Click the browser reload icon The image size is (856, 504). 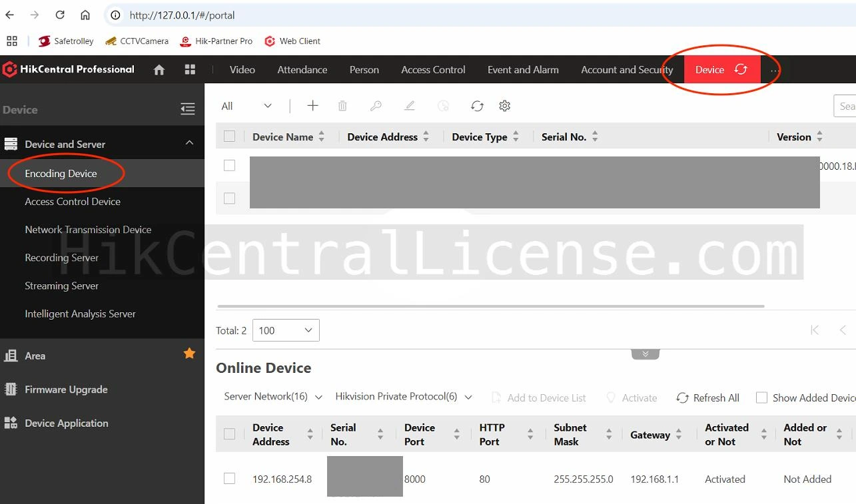(x=60, y=15)
